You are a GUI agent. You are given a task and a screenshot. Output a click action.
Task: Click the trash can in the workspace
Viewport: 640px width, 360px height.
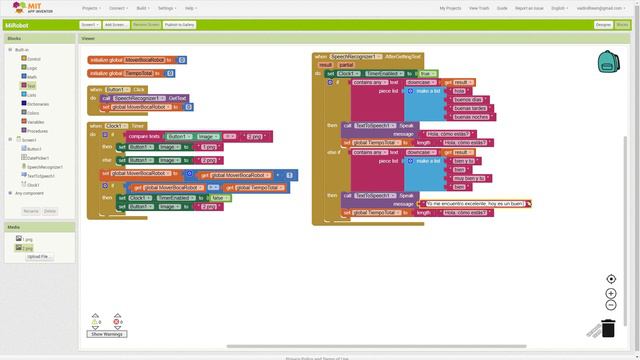tap(608, 328)
